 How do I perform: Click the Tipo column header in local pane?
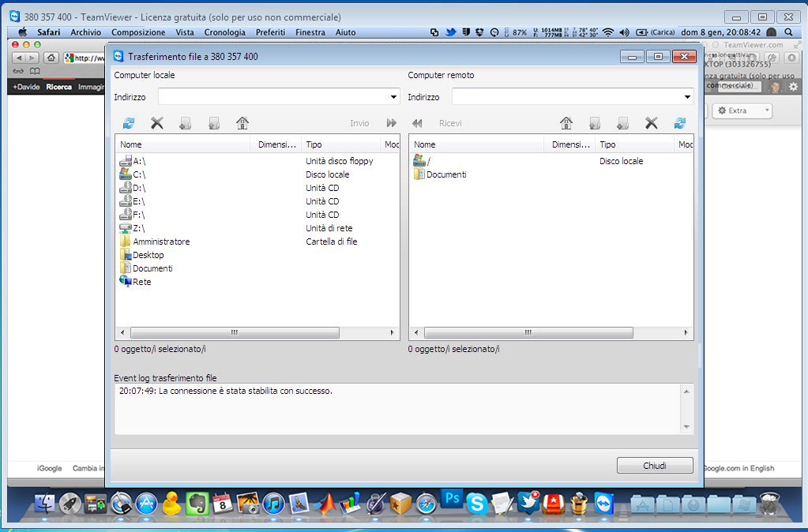[x=314, y=144]
